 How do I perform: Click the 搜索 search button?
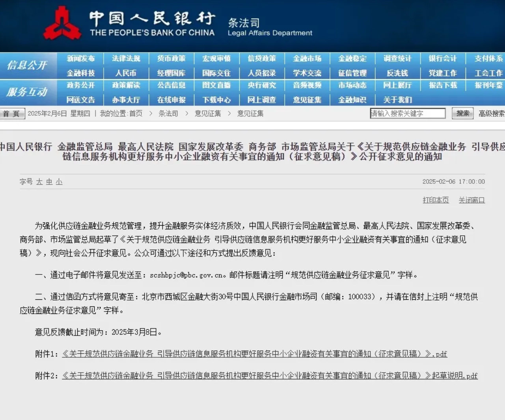point(462,113)
